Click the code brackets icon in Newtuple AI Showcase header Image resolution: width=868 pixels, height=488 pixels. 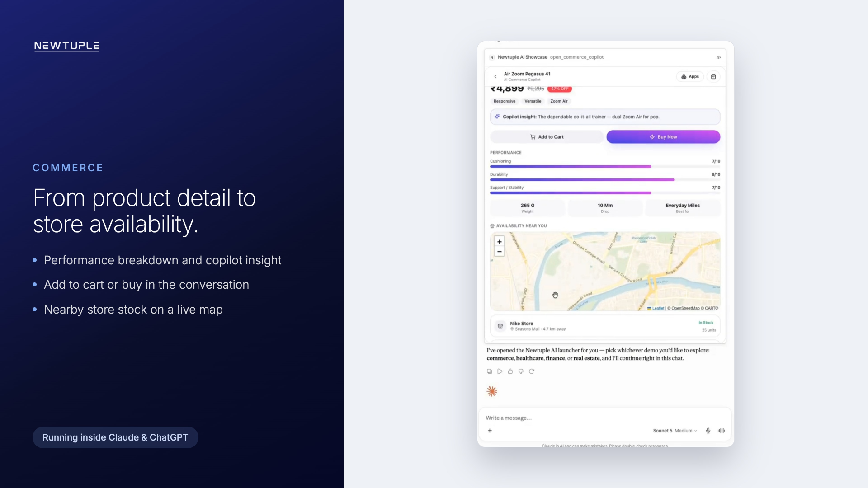click(718, 57)
